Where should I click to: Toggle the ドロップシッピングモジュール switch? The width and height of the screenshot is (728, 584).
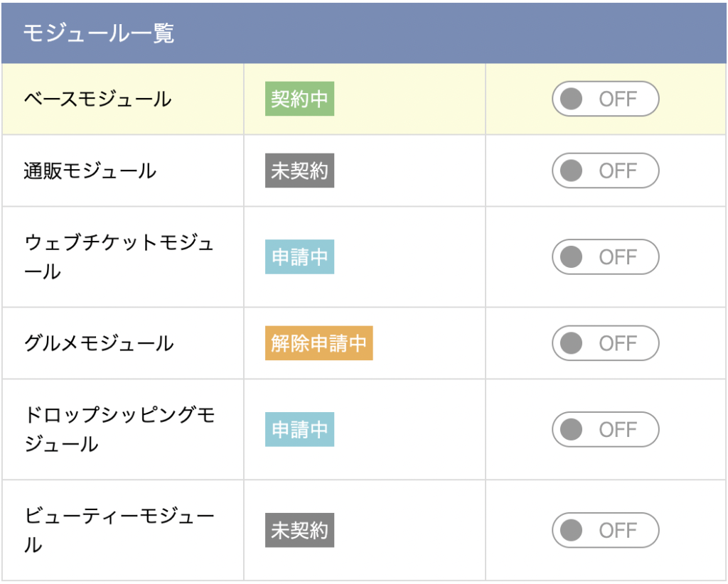606,430
